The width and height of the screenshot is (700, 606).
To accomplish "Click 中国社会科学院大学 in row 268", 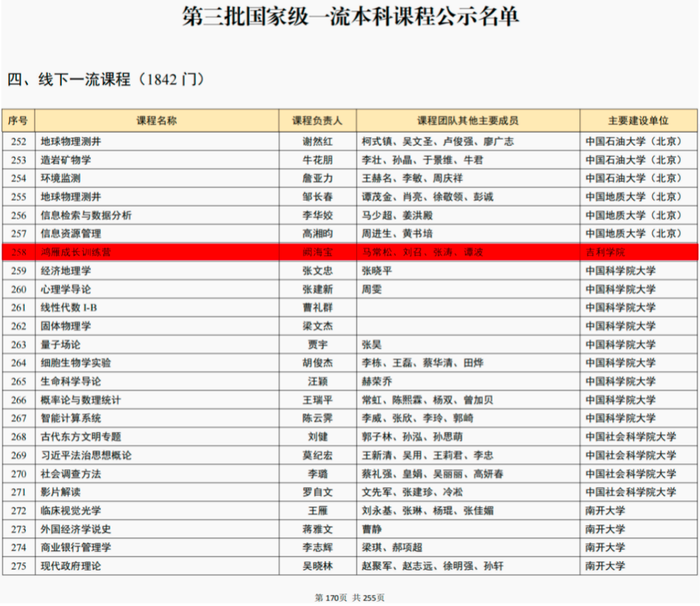I will (631, 437).
